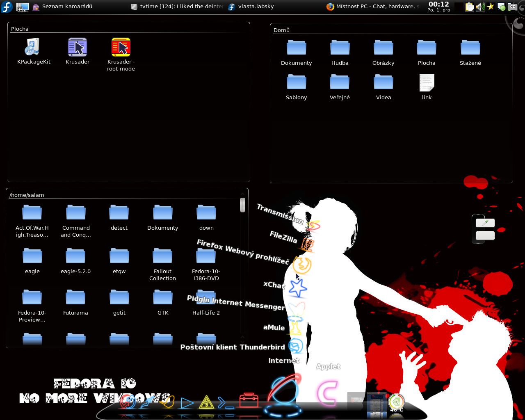Viewport: 525px width, 420px height.
Task: Open Poštovní klient Thunderbird icon
Action: point(296,346)
